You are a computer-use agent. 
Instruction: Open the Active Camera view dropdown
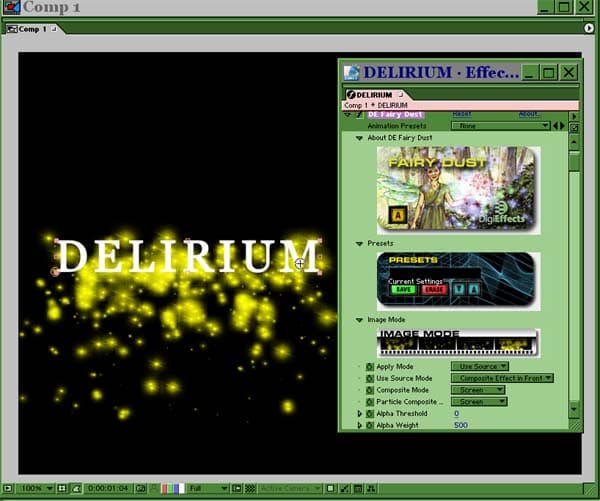click(290, 488)
